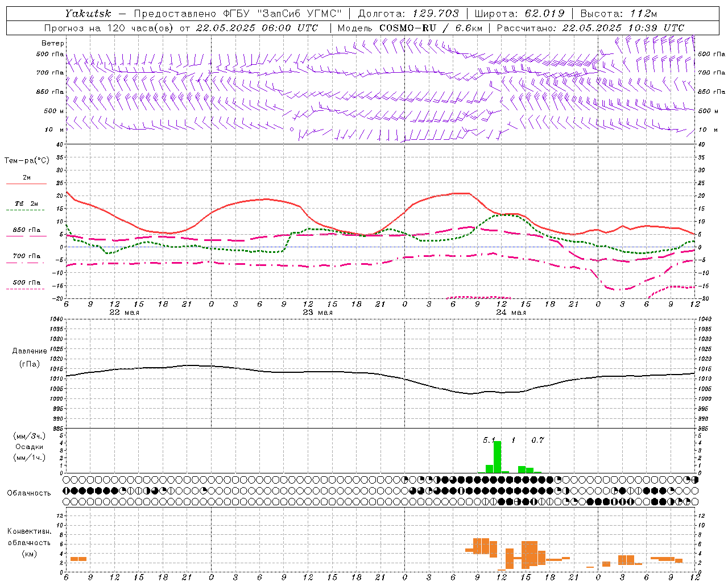728x582 pixels.
Task: Click the orange convective bar near 6 on 22 мая
Action: coord(78,559)
